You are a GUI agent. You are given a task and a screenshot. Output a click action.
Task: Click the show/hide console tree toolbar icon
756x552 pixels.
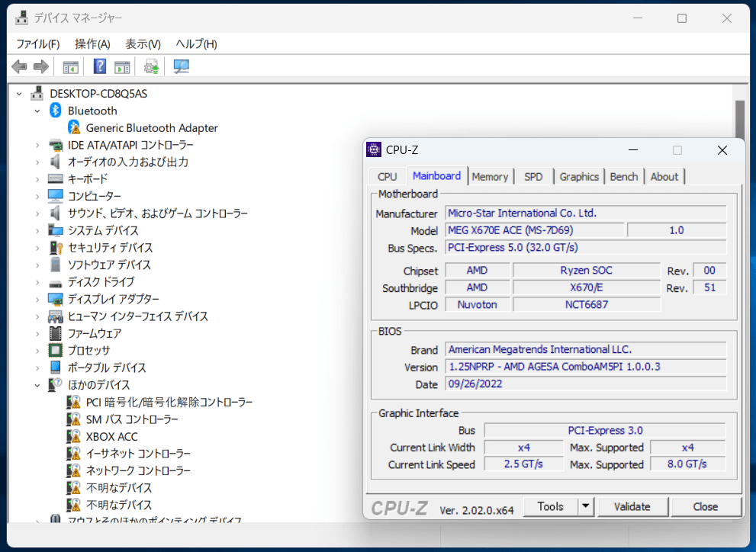(70, 67)
